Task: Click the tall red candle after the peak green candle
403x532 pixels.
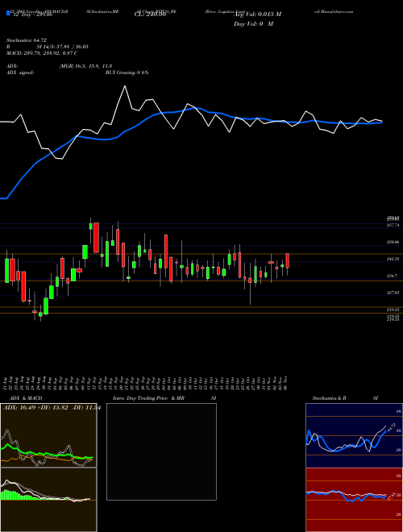Action: coord(97,238)
